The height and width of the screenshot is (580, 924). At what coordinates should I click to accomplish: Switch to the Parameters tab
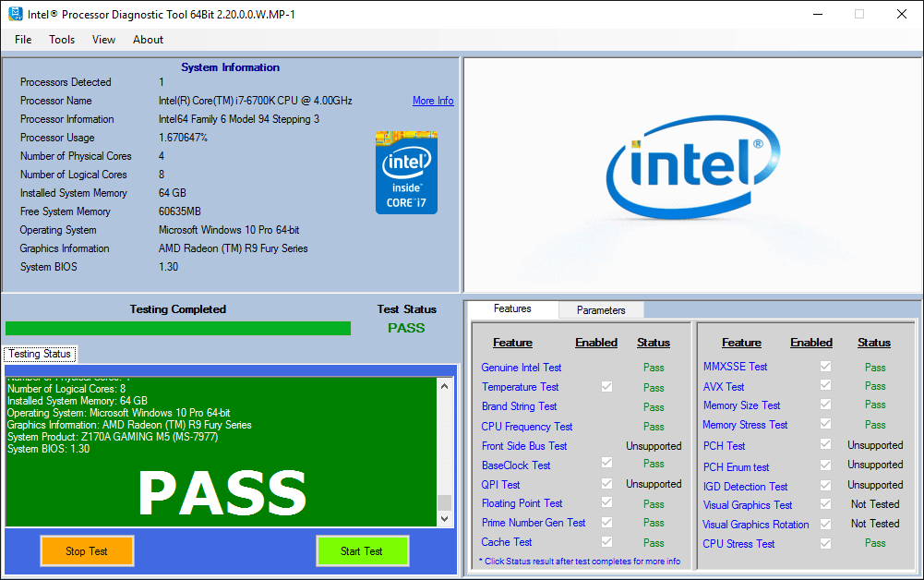(601, 310)
